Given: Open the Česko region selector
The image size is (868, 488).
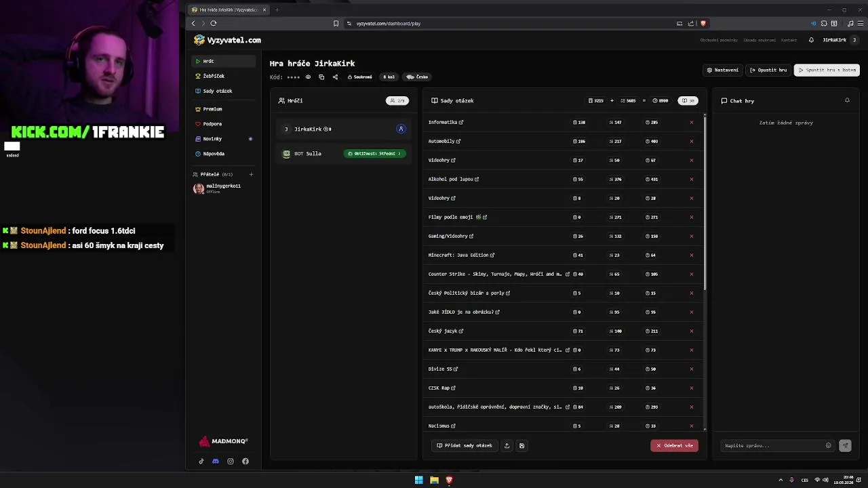Looking at the screenshot, I should (x=417, y=77).
